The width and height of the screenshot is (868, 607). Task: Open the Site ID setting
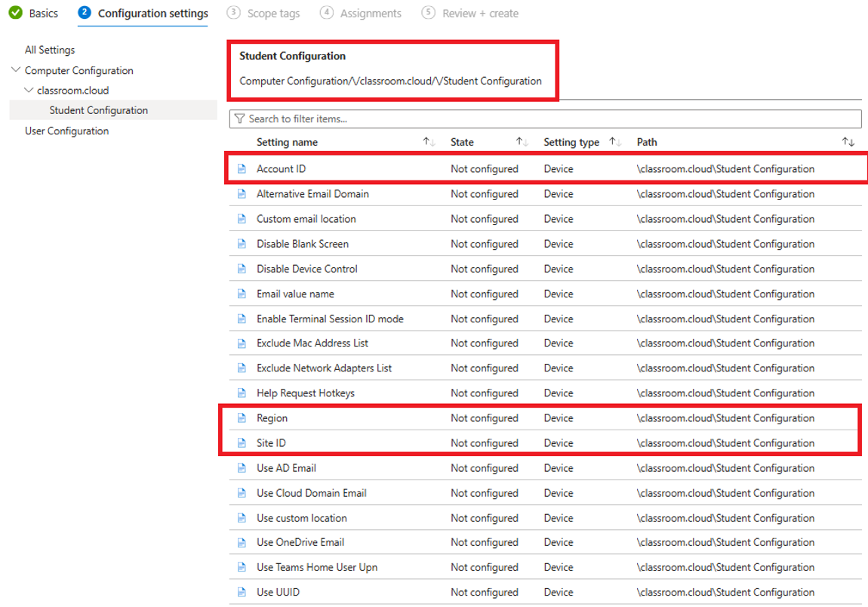(x=271, y=443)
